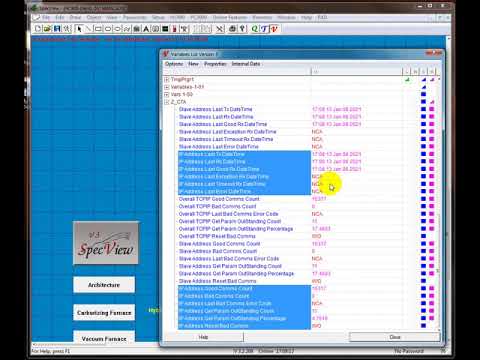Select row IP Address Last Tx DateTime
The image size is (480, 360).
click(244, 154)
